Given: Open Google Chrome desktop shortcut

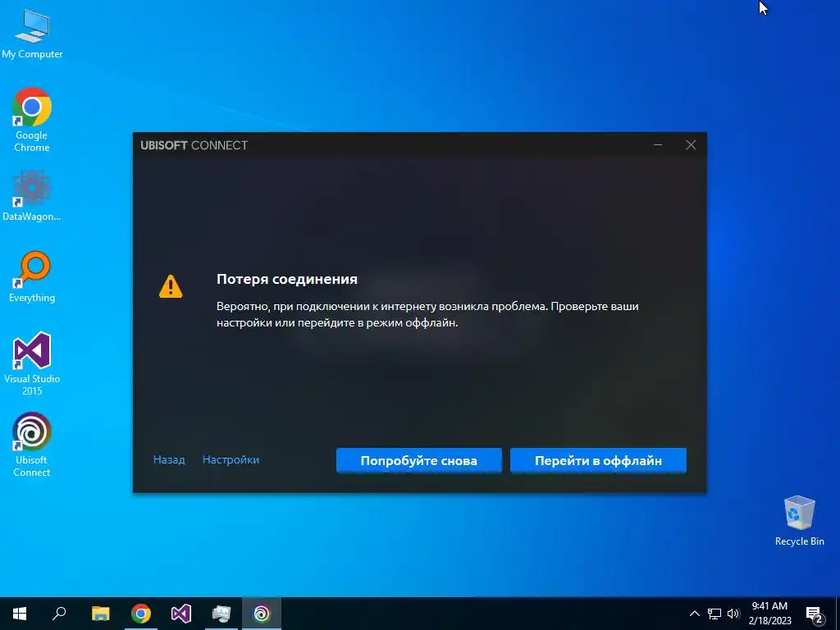Looking at the screenshot, I should [x=32, y=119].
